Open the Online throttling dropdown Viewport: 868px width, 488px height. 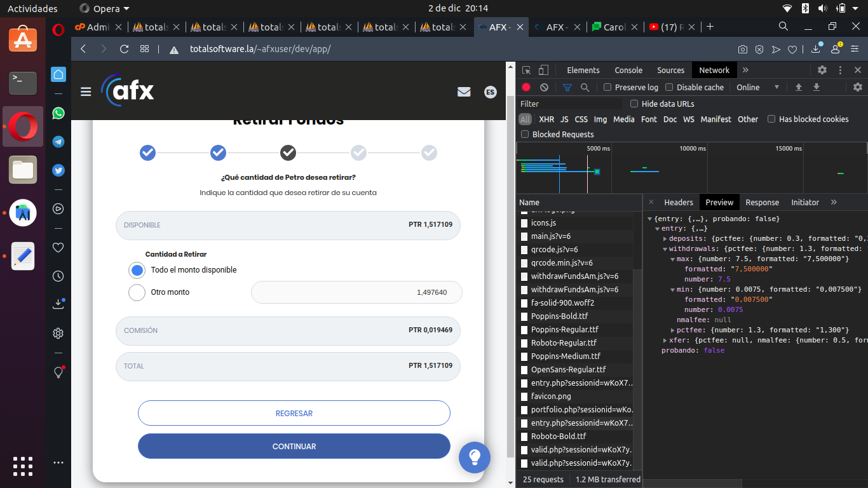point(757,87)
